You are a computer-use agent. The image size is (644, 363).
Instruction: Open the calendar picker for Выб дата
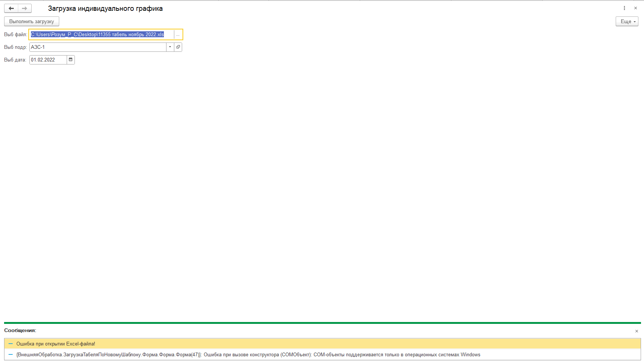click(71, 60)
